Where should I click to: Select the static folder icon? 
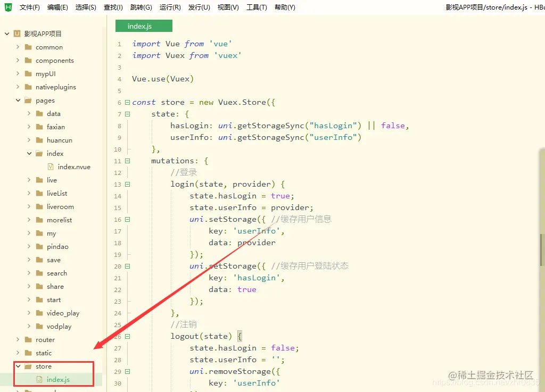point(29,353)
